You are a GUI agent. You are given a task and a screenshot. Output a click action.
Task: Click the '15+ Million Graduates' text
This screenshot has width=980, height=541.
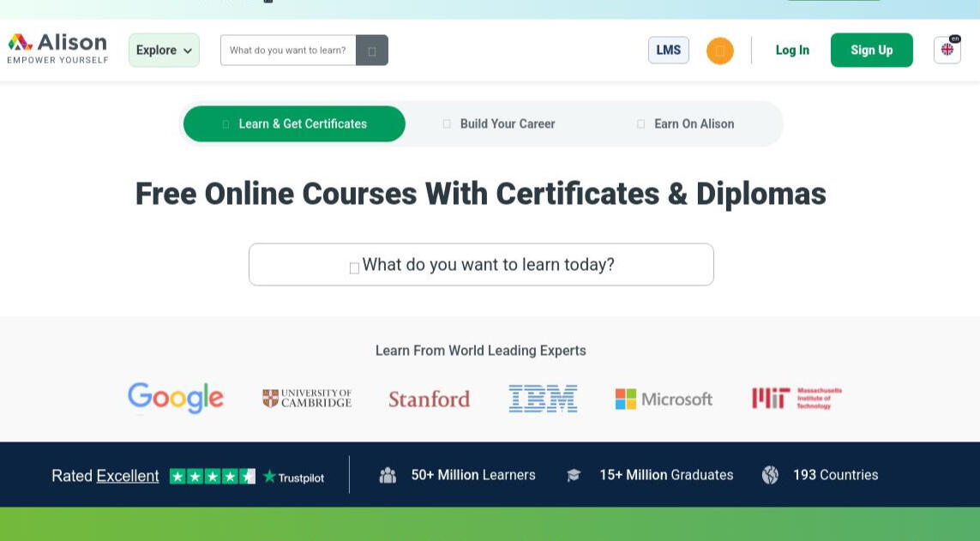click(x=666, y=475)
